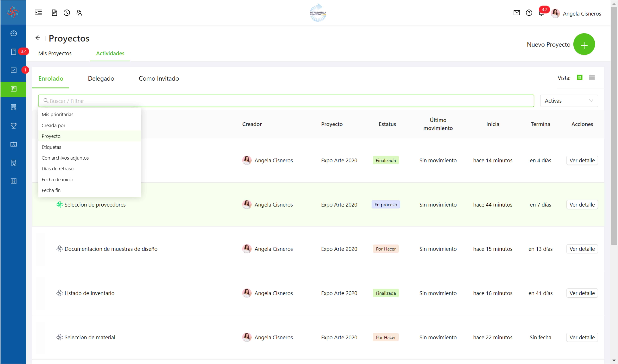Image resolution: width=618 pixels, height=364 pixels.
Task: Click the Inicia column header
Action: (x=493, y=124)
